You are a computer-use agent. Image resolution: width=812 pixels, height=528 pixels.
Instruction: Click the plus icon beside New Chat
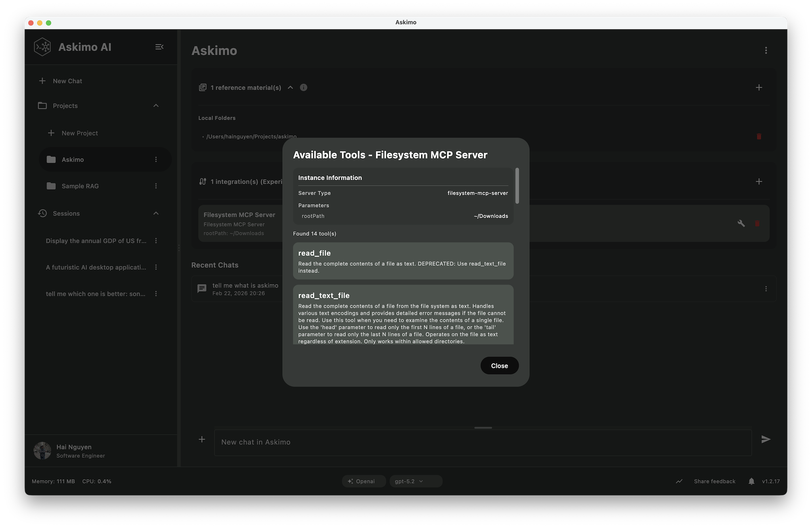click(42, 81)
